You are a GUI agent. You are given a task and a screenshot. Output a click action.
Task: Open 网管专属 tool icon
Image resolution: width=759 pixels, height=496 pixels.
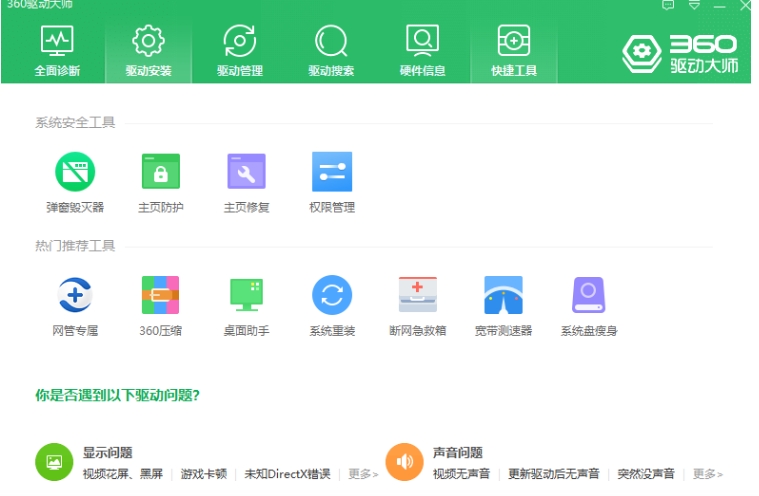coord(75,295)
